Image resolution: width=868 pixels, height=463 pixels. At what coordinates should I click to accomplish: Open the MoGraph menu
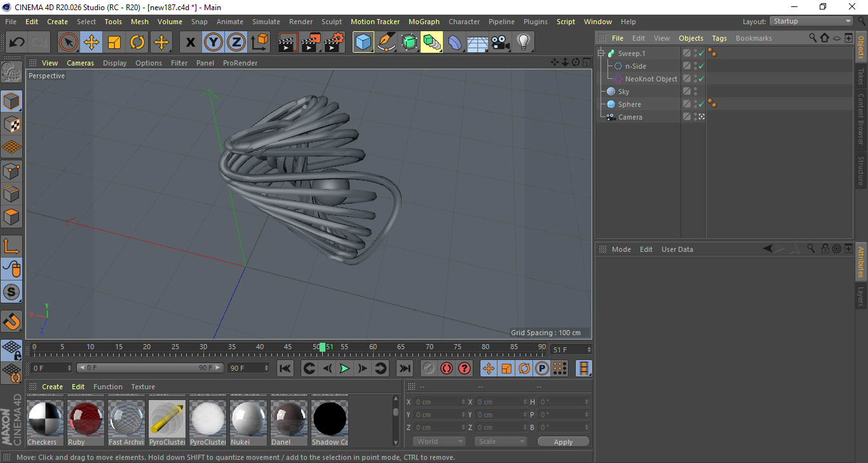point(424,22)
